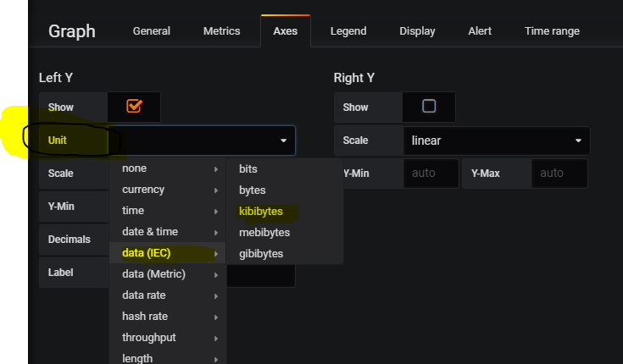Open the hash rate unit category

pyautogui.click(x=168, y=317)
